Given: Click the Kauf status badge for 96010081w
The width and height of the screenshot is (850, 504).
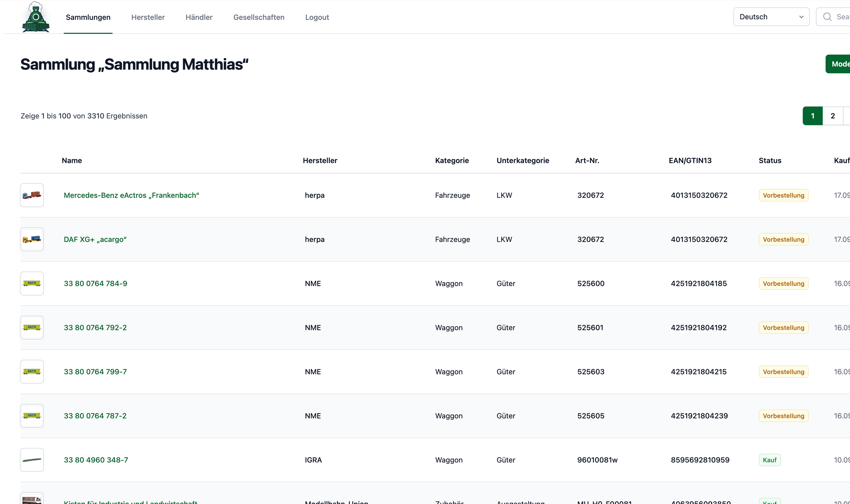Looking at the screenshot, I should 770,460.
